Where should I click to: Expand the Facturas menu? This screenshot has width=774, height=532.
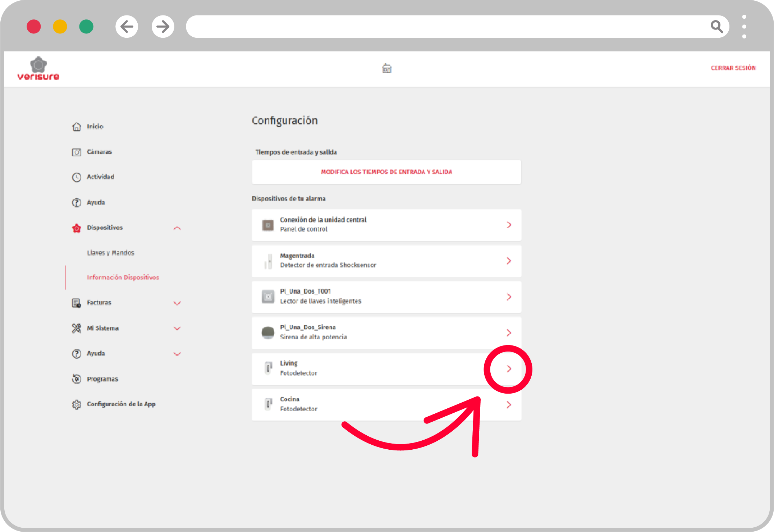(x=177, y=303)
